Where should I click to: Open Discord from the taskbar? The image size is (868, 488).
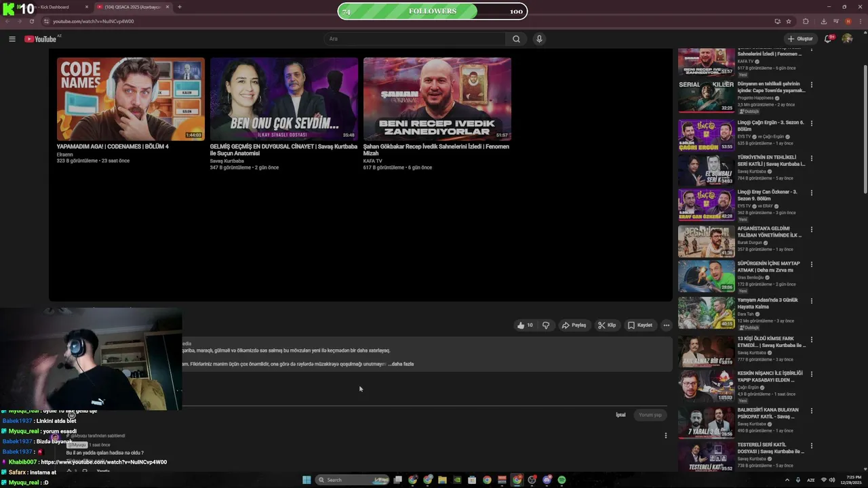point(547,480)
